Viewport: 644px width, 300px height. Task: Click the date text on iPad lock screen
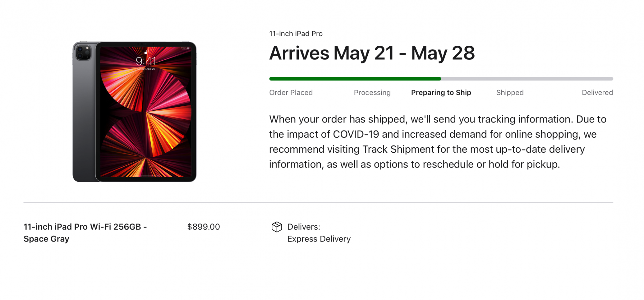[x=146, y=69]
